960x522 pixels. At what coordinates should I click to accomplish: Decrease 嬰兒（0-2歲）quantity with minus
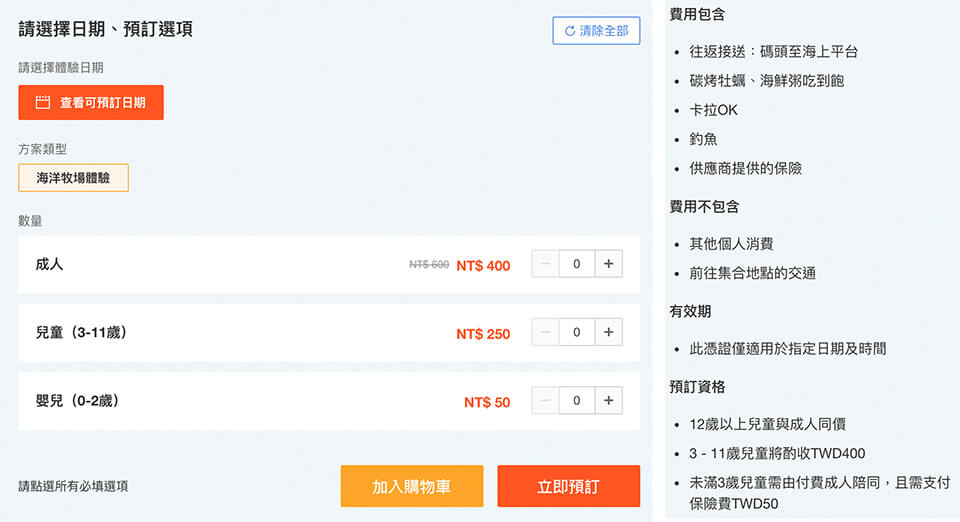(x=546, y=400)
